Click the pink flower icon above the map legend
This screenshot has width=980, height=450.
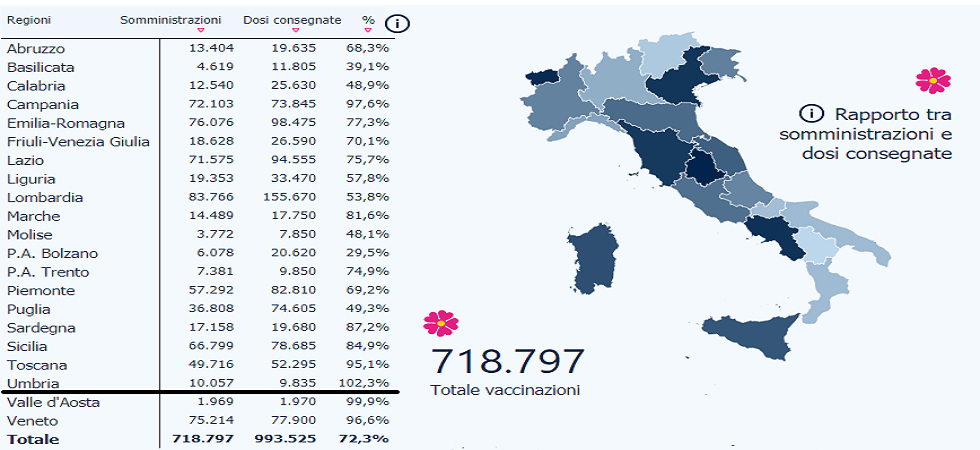[932, 81]
